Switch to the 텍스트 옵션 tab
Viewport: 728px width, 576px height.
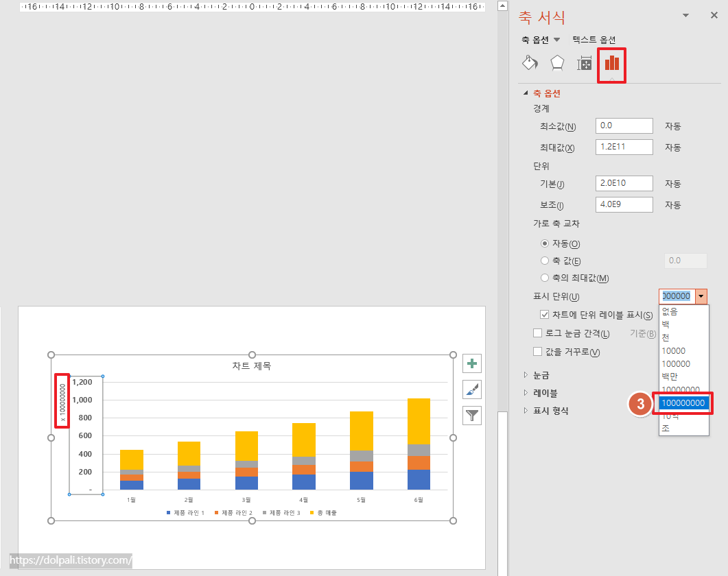click(594, 40)
